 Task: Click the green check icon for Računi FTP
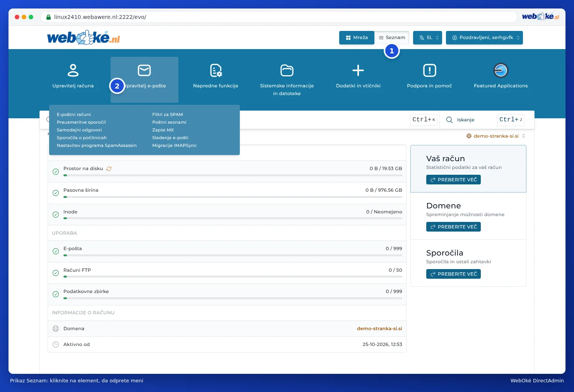pyautogui.click(x=56, y=273)
